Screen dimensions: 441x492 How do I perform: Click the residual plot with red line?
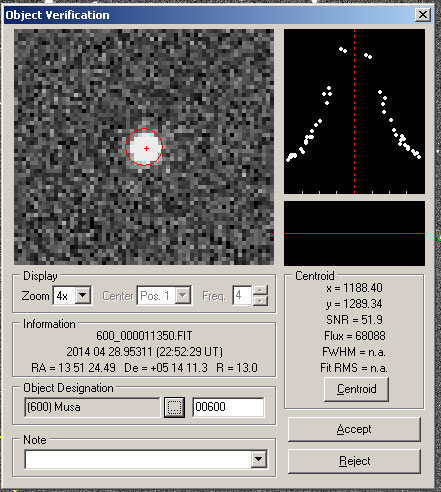(354, 233)
